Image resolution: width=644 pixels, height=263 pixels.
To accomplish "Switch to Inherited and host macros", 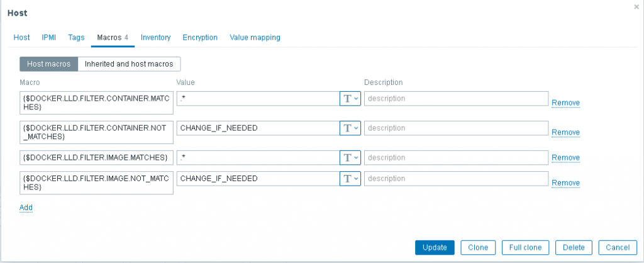I will click(x=129, y=64).
